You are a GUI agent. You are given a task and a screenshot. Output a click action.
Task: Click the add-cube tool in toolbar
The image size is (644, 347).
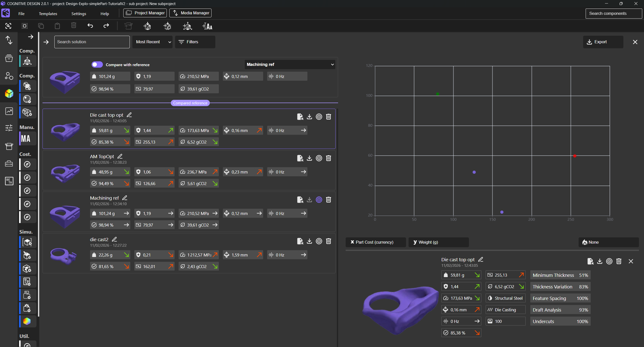click(x=147, y=26)
